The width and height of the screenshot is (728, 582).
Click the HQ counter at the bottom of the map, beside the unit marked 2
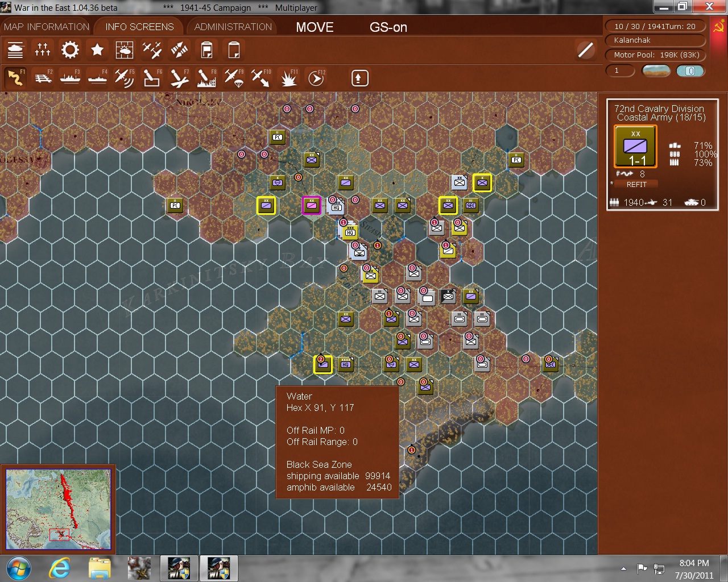[346, 364]
